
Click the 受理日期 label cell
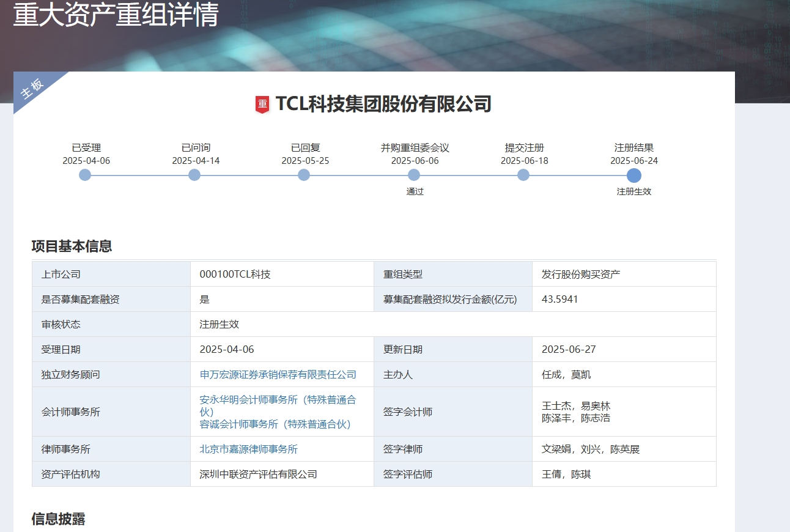[x=111, y=349]
